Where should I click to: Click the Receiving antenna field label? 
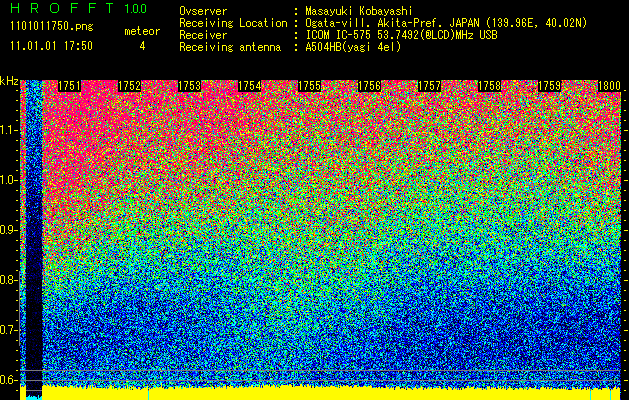click(x=230, y=47)
